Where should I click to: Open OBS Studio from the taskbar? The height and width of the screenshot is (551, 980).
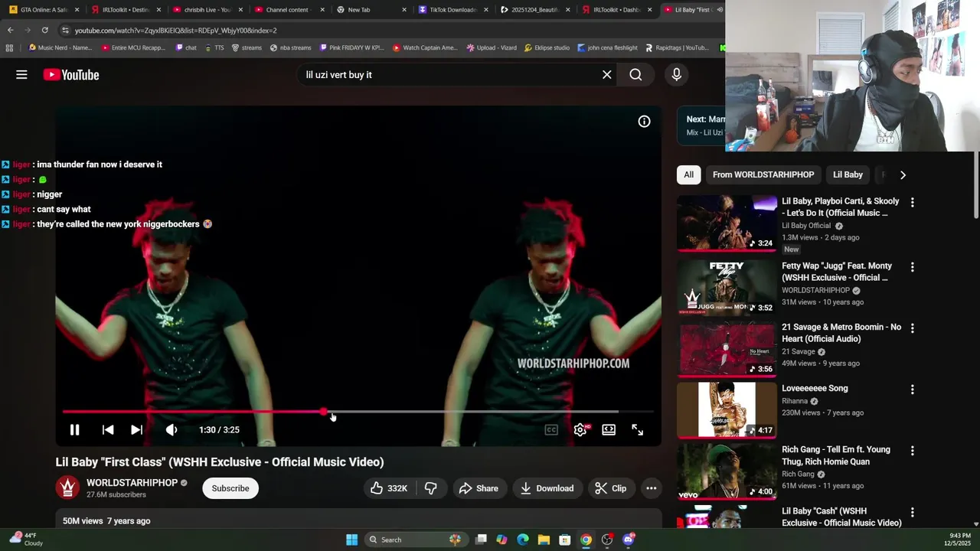607,540
